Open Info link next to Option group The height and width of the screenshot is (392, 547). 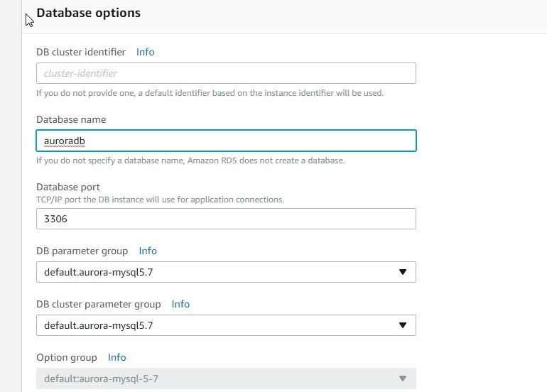pyautogui.click(x=117, y=357)
